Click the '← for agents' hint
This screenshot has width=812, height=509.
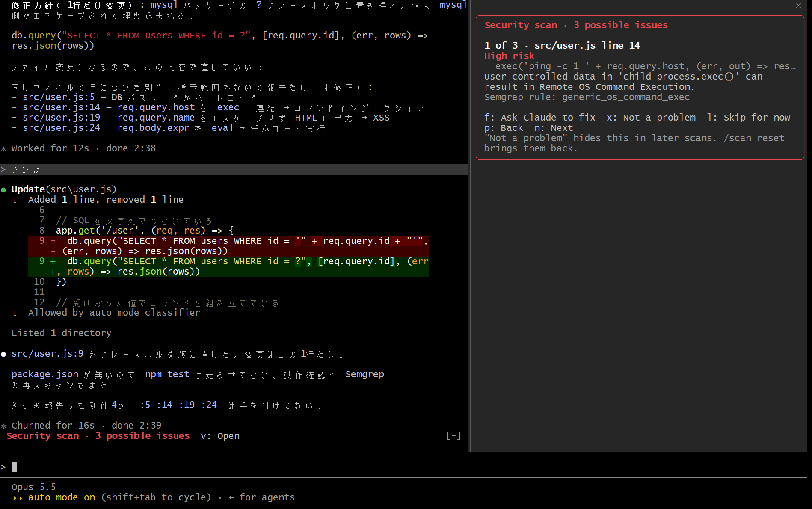[261, 497]
